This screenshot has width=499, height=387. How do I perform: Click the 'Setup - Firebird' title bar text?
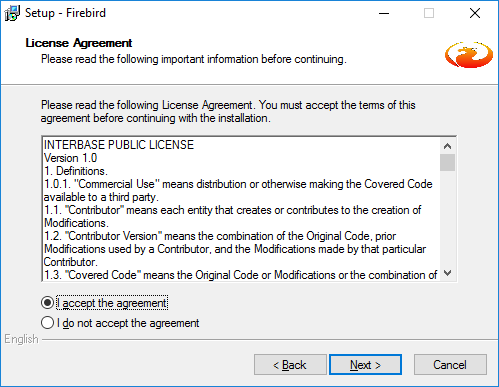pyautogui.click(x=65, y=13)
